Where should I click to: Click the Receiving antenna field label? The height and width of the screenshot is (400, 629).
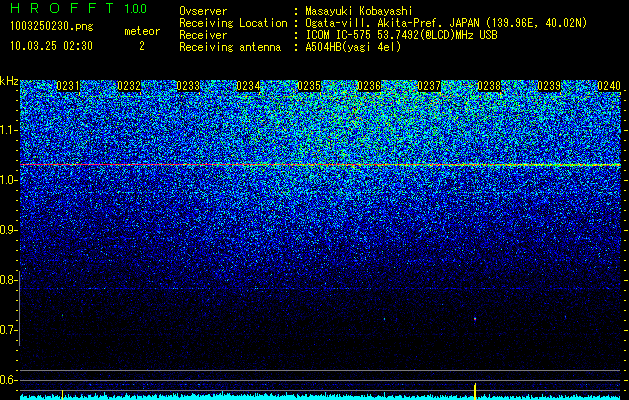coord(230,47)
